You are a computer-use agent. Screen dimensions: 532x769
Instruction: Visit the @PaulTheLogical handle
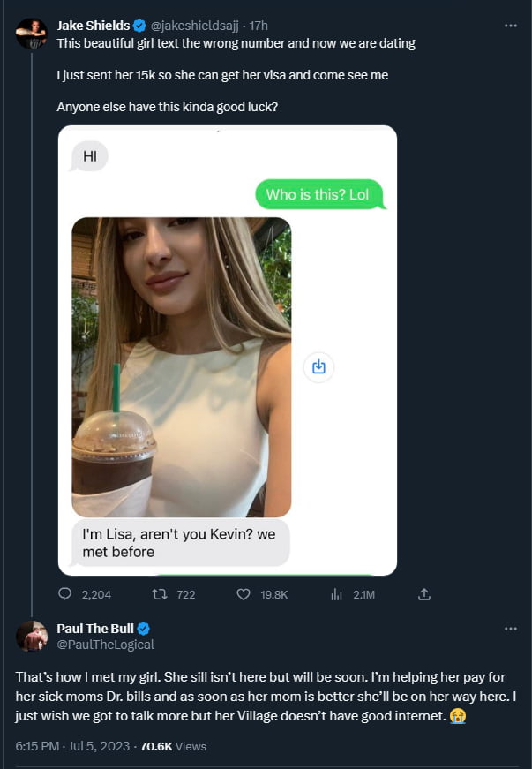click(x=105, y=645)
